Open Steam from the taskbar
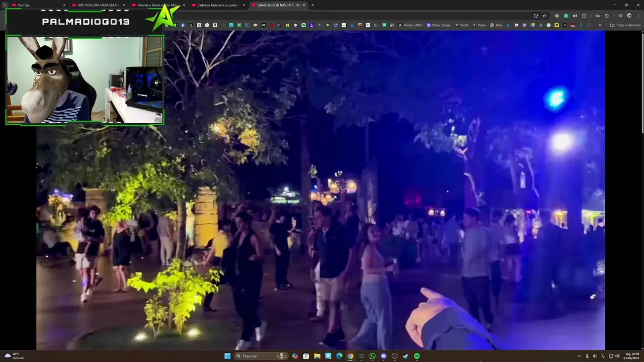Image resolution: width=644 pixels, height=362 pixels. point(406,356)
